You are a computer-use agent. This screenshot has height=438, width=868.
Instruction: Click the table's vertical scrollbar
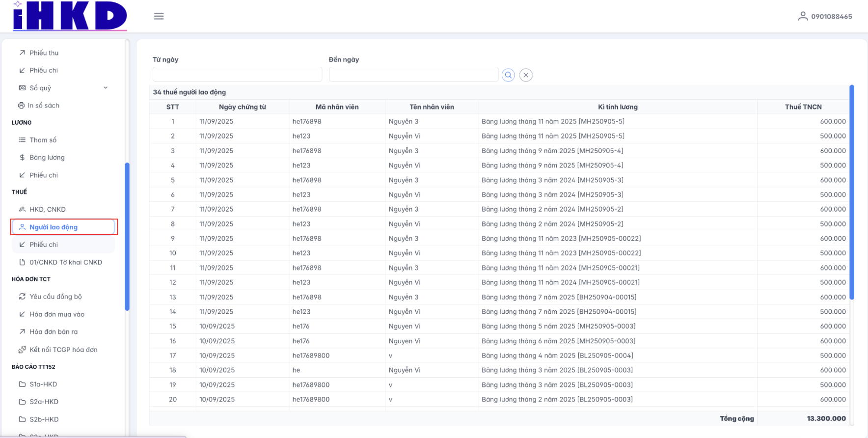pos(852,192)
